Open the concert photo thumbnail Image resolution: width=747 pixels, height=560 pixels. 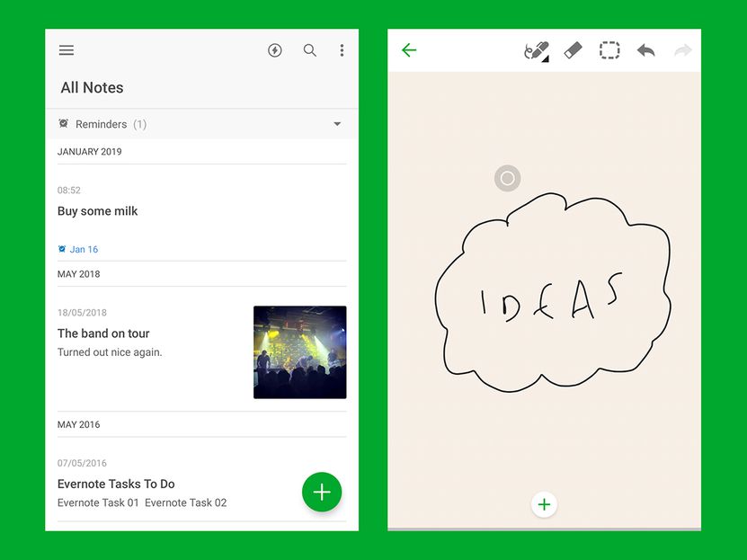(x=299, y=351)
